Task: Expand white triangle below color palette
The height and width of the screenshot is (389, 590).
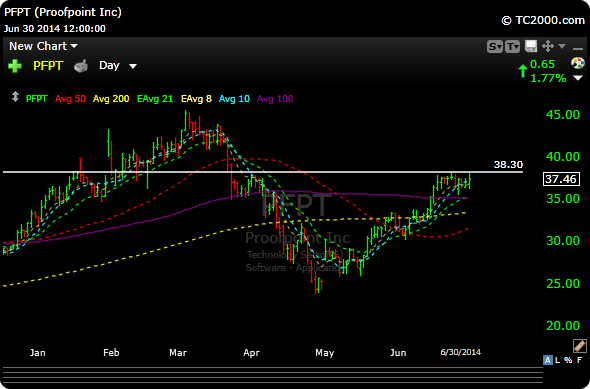Action: (578, 78)
